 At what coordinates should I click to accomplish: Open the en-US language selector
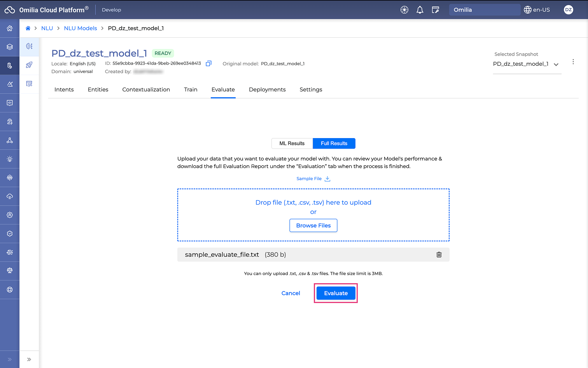(x=537, y=10)
